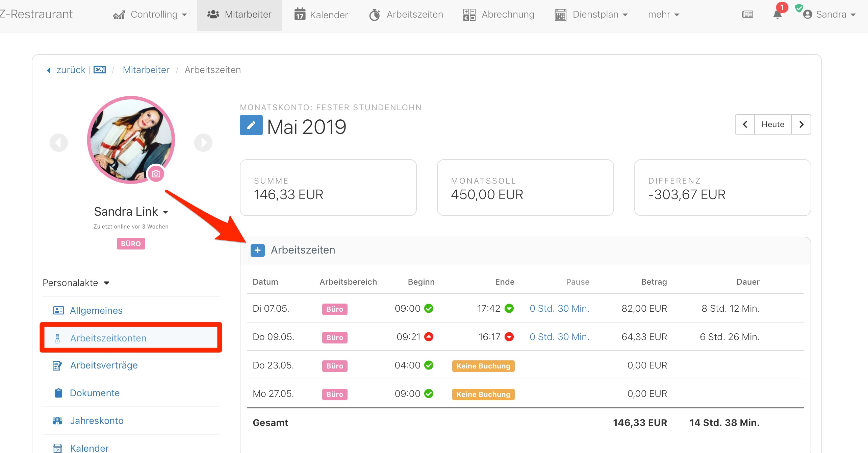Open the Sandra user account menu
The height and width of the screenshot is (453, 868).
click(829, 15)
